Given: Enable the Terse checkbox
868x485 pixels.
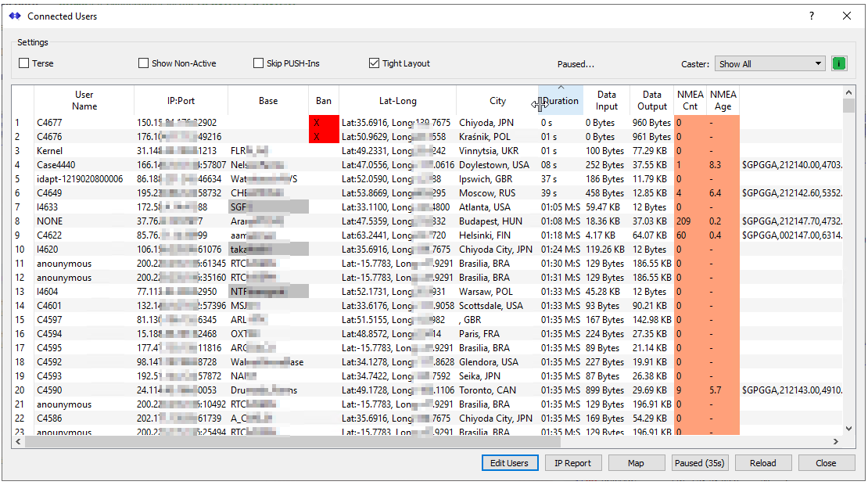Looking at the screenshot, I should [x=24, y=63].
